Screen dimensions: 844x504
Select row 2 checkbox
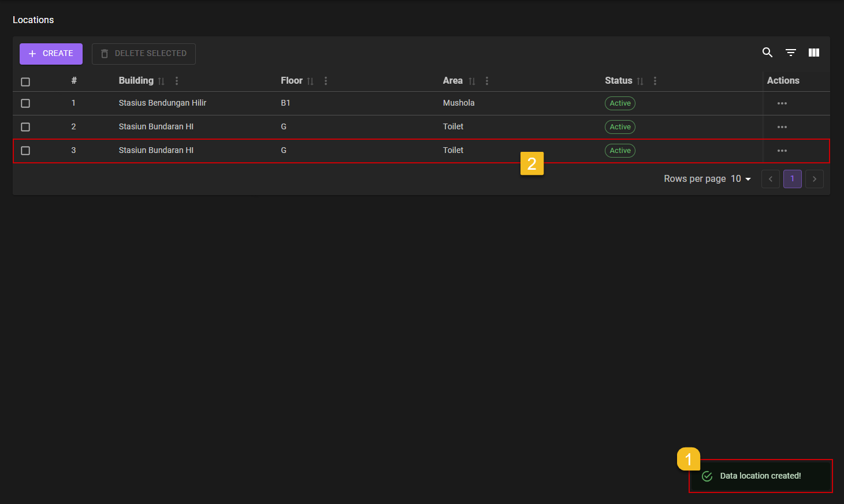tap(25, 127)
